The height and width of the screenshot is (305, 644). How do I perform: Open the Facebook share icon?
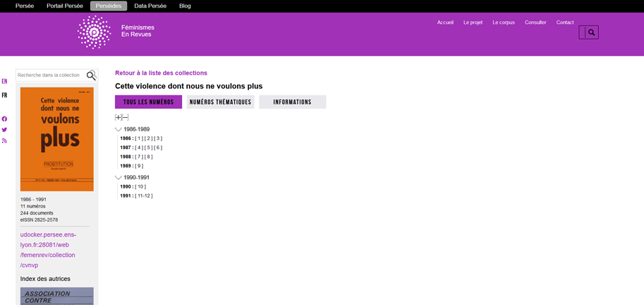pos(4,119)
